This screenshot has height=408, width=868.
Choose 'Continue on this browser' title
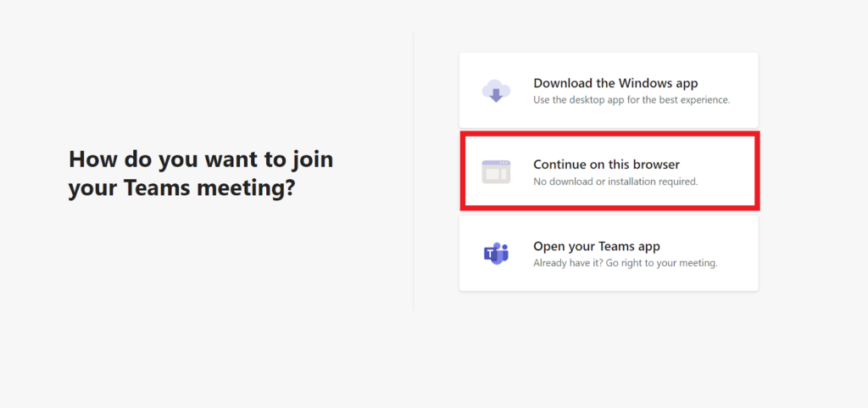click(606, 165)
